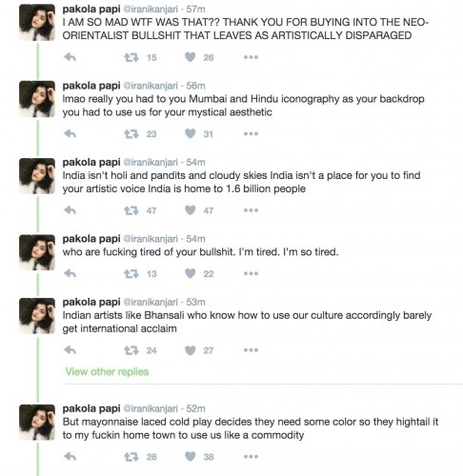Reply to the Bhansali tweet
The width and height of the screenshot is (463, 476).
coord(70,350)
